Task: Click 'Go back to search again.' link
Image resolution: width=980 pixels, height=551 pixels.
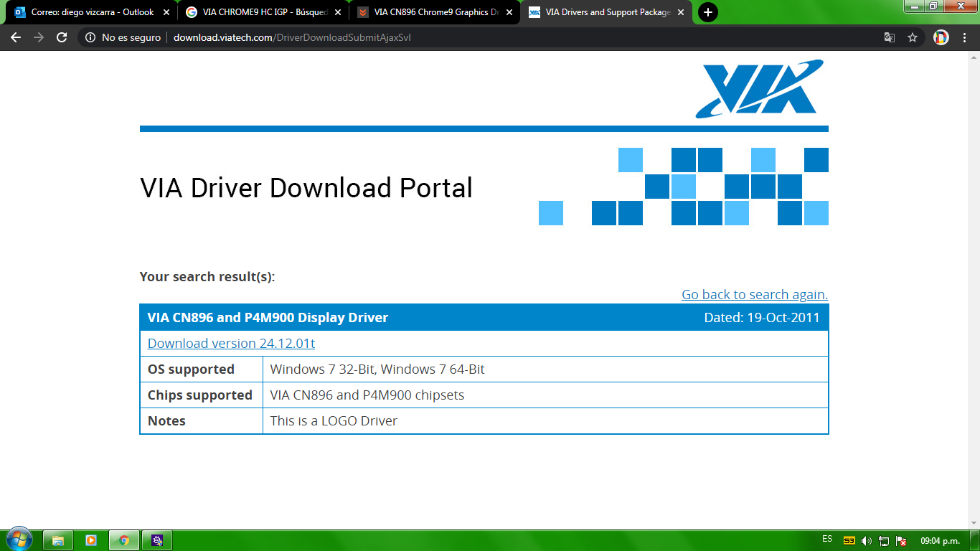Action: (755, 294)
